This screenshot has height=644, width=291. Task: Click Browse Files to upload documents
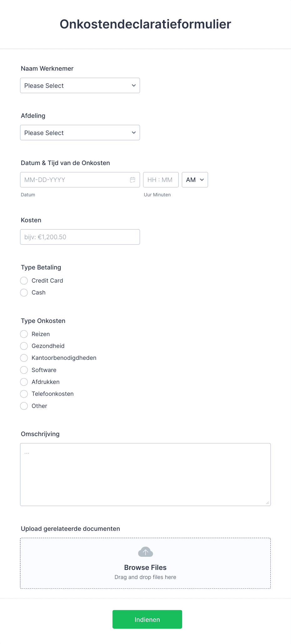(145, 567)
